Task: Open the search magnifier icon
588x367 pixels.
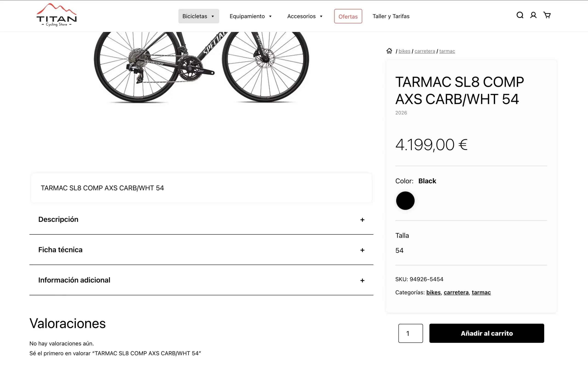Action: click(520, 15)
